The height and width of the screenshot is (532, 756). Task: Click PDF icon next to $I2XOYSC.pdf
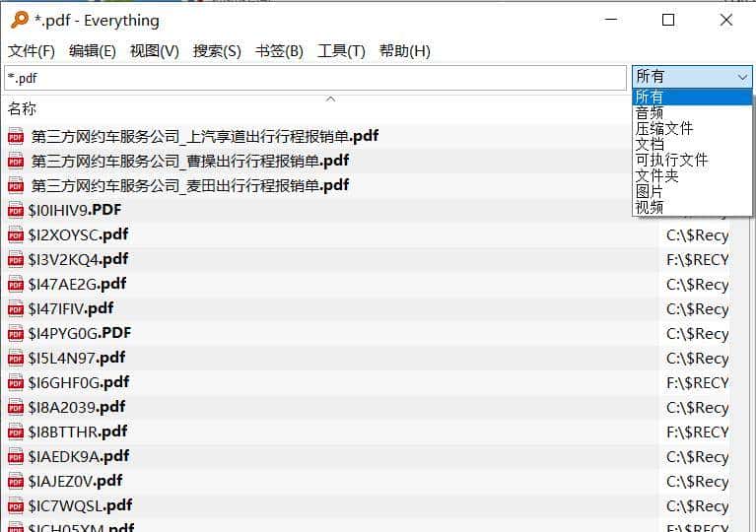coord(16,234)
